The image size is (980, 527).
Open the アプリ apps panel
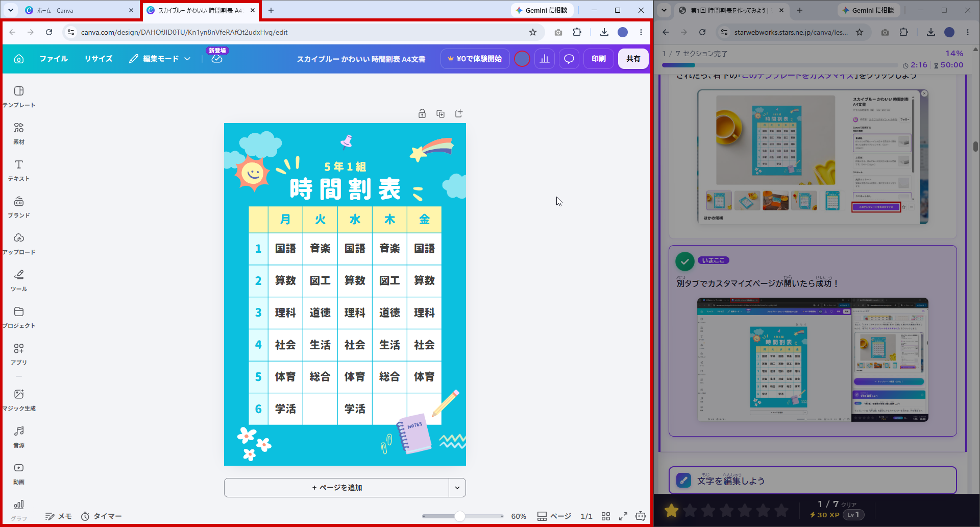click(x=19, y=354)
